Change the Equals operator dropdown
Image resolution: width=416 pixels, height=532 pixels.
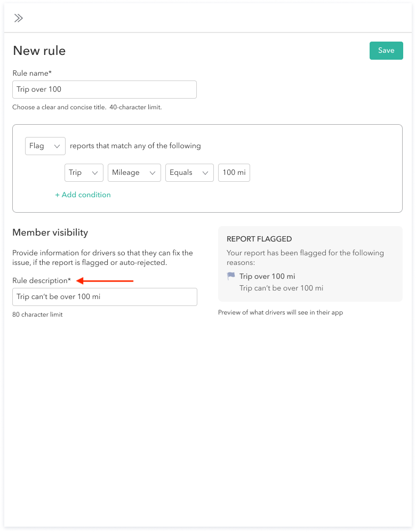[189, 173]
